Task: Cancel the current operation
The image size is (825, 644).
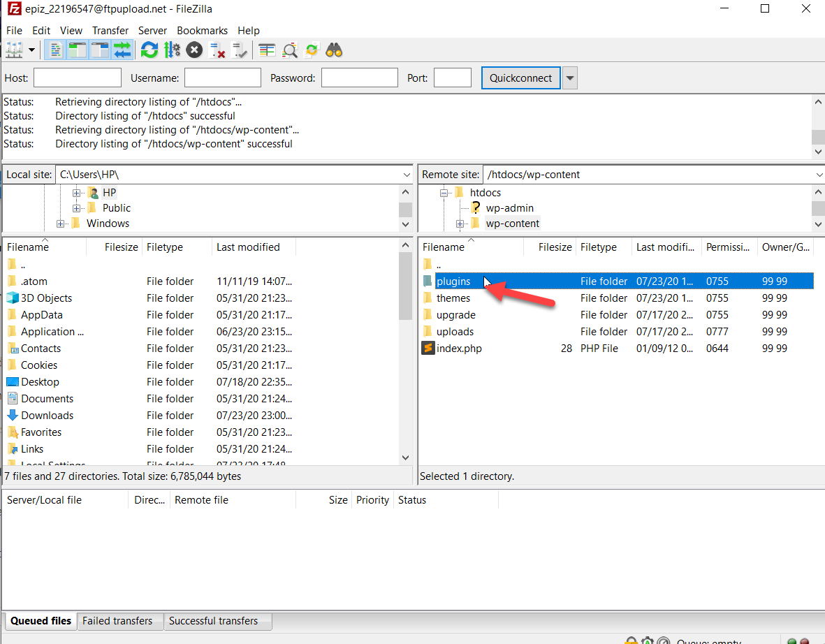Action: coord(194,50)
